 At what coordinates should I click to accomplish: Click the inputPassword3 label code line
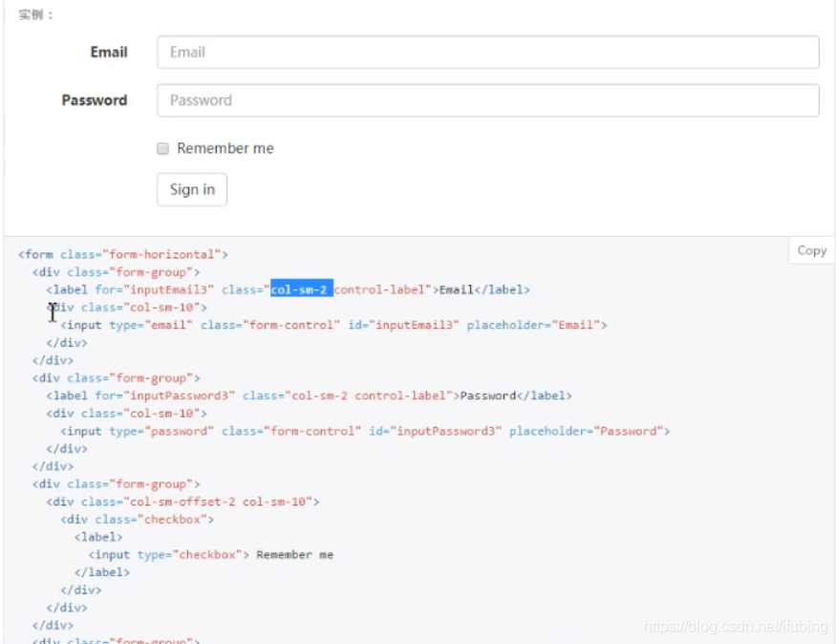point(310,396)
